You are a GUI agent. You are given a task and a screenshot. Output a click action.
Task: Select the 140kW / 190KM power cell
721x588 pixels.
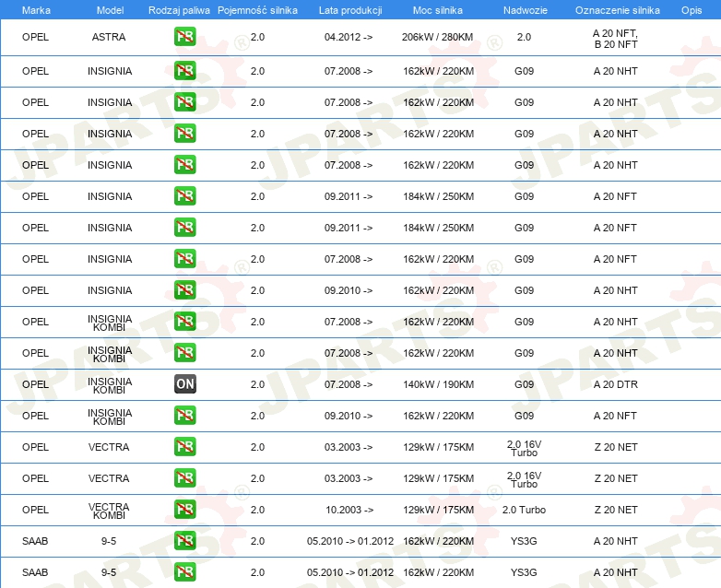[x=438, y=384]
